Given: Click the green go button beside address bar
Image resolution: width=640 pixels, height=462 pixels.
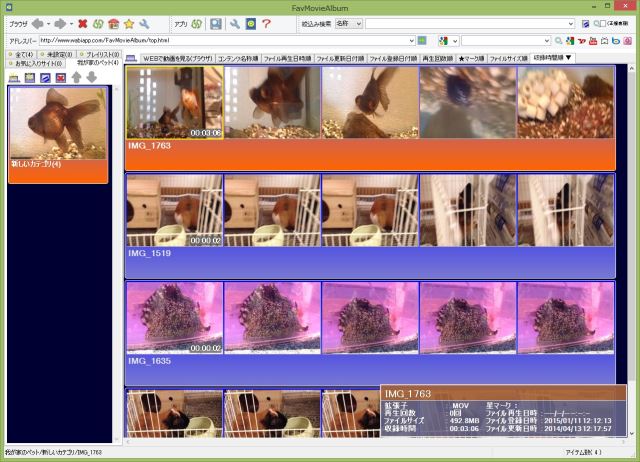Looking at the screenshot, I should [x=422, y=40].
